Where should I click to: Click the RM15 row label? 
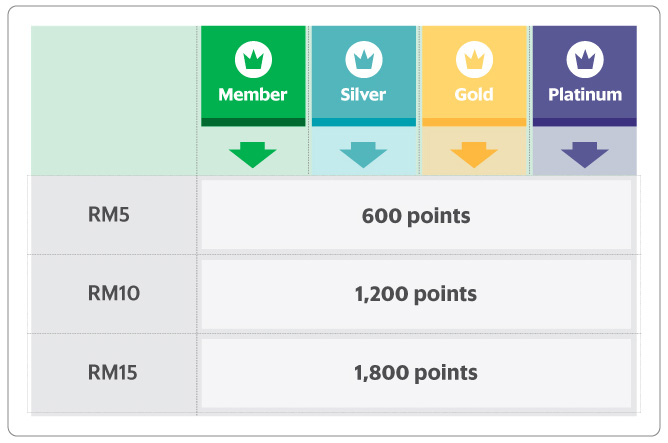point(112,372)
